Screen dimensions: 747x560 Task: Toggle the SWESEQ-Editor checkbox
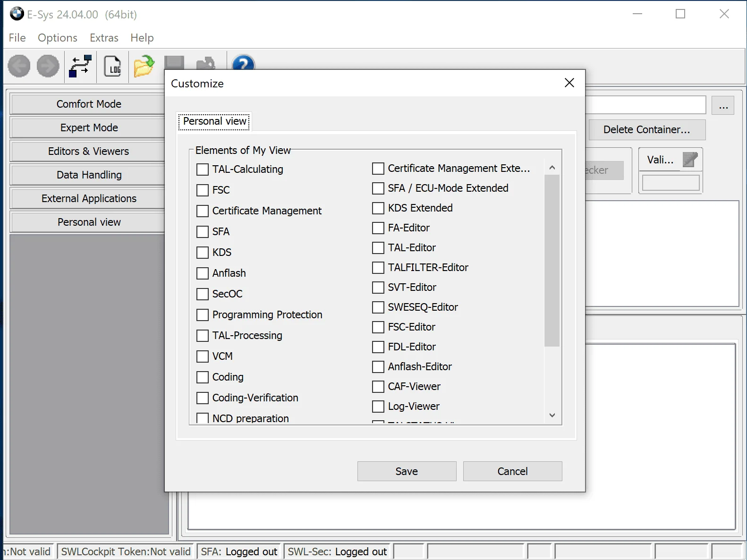click(378, 307)
